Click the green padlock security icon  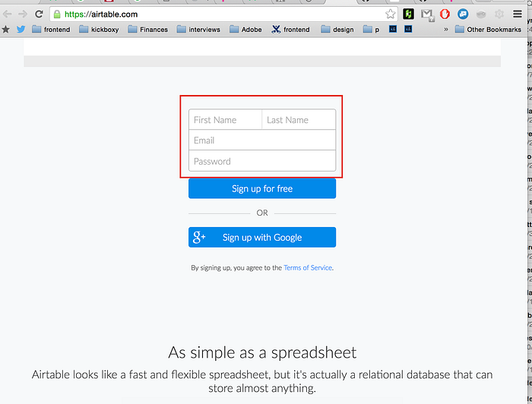pos(57,14)
